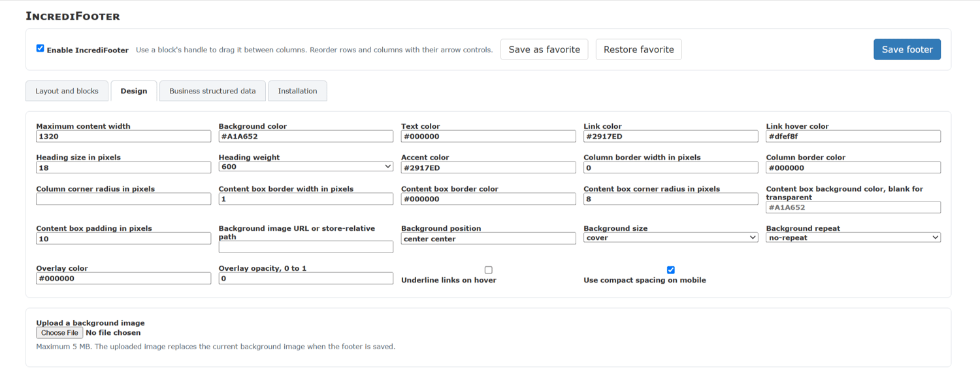Click Content box corner radius field
980x382 pixels.
(670, 199)
